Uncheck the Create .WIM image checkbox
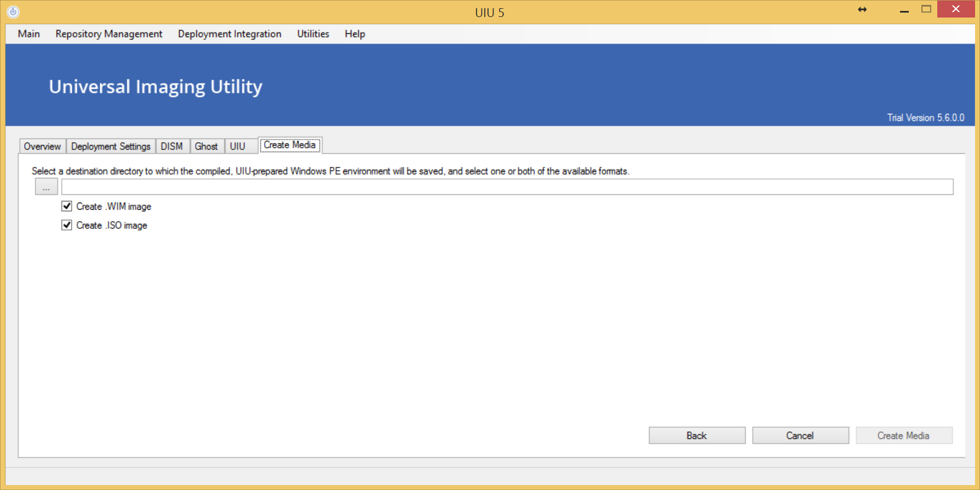The height and width of the screenshot is (490, 980). click(67, 206)
